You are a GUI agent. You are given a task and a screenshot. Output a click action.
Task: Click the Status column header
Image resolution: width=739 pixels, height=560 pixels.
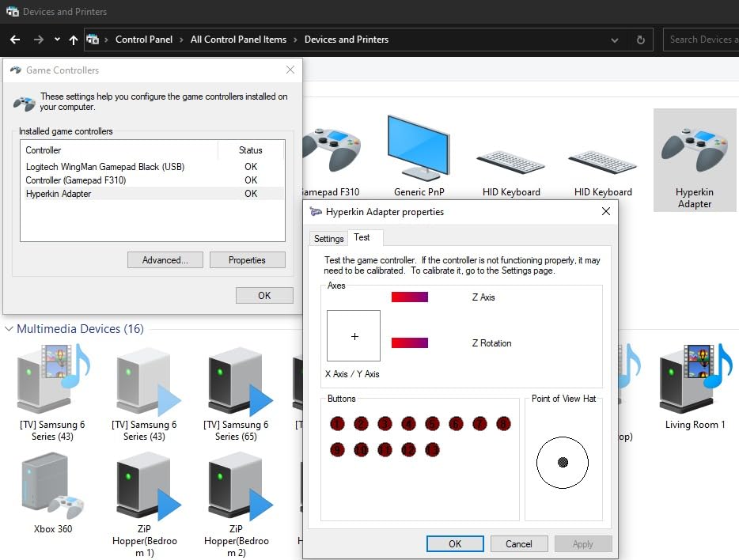pos(251,150)
